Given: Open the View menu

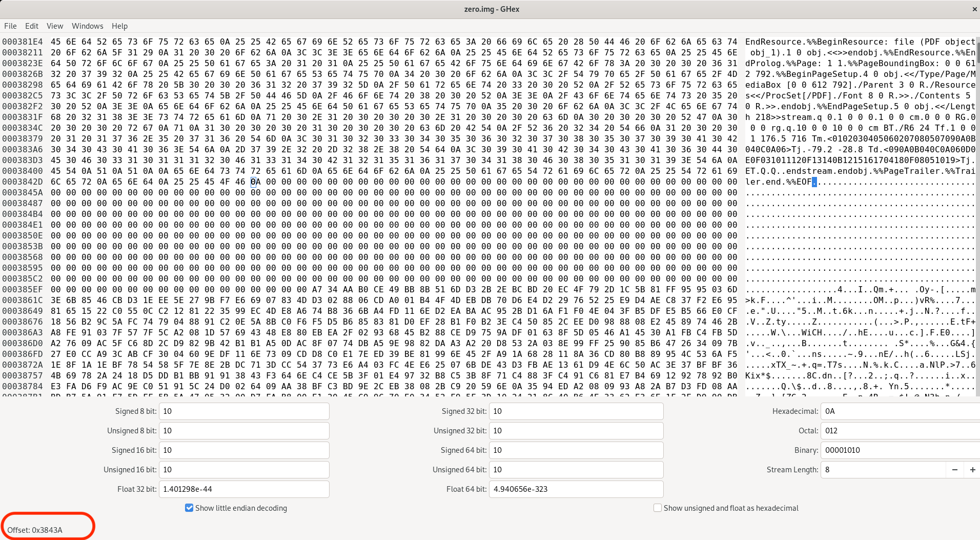Looking at the screenshot, I should pos(55,26).
